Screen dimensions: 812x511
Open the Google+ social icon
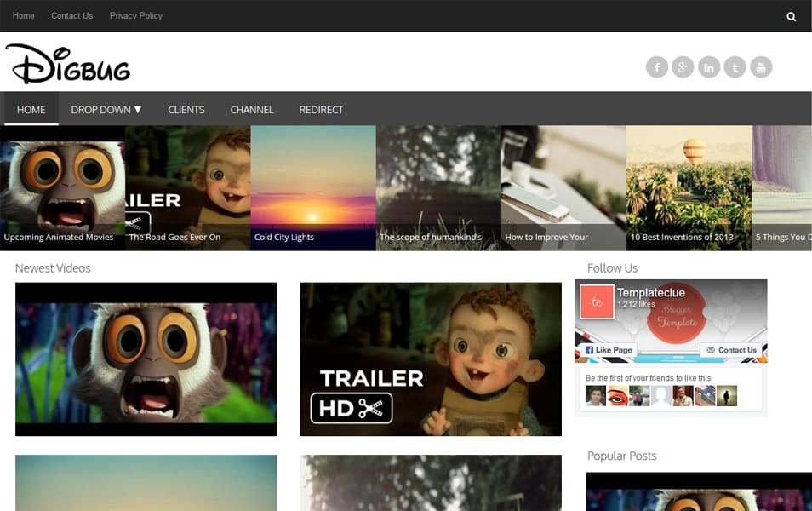coord(683,66)
